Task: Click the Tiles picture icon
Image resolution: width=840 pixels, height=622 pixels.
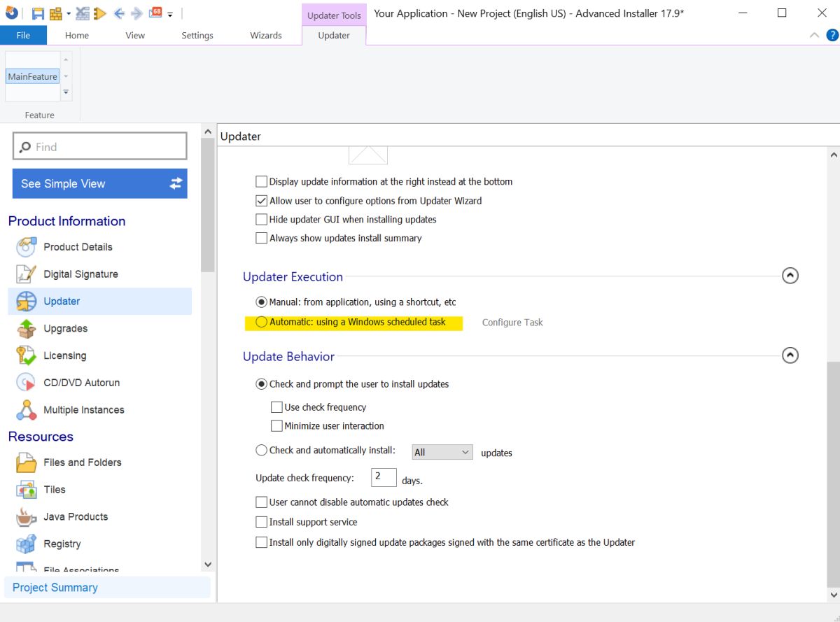Action: coord(26,490)
